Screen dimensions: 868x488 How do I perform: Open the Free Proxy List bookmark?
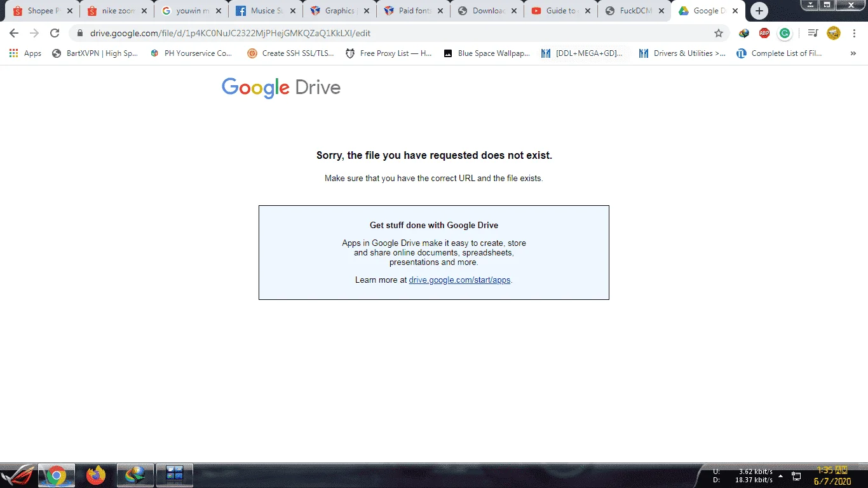coord(389,53)
